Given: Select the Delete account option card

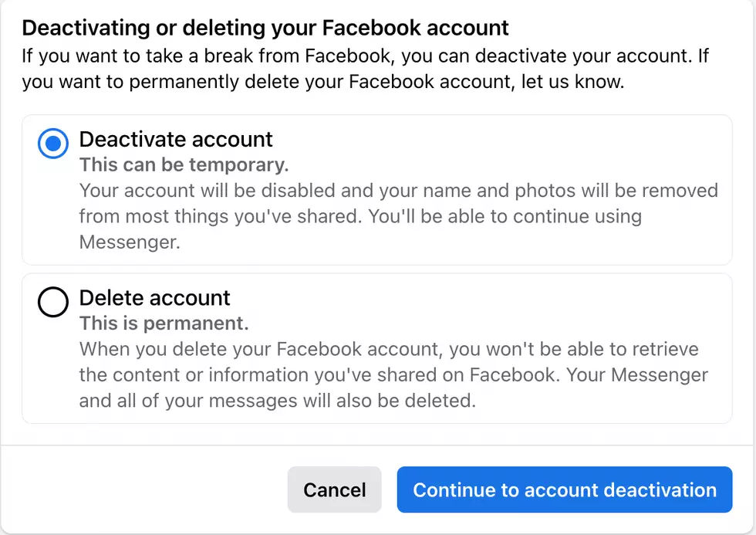Looking at the screenshot, I should coord(378,347).
